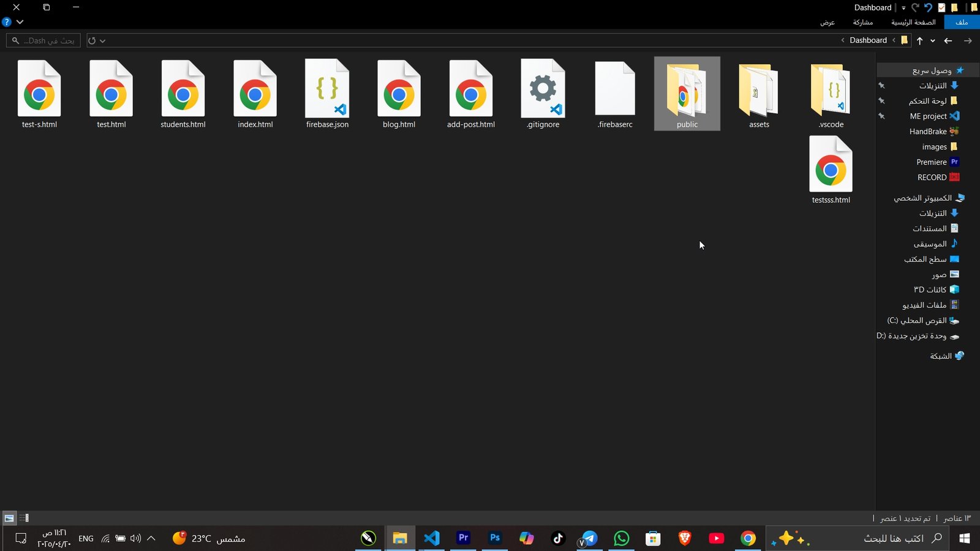Screen dimensions: 980x551
Task: Open WhatsApp from taskbar
Action: (x=621, y=538)
